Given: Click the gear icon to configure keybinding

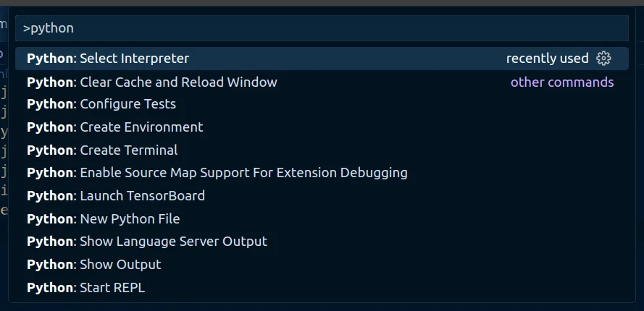Looking at the screenshot, I should [x=603, y=59].
